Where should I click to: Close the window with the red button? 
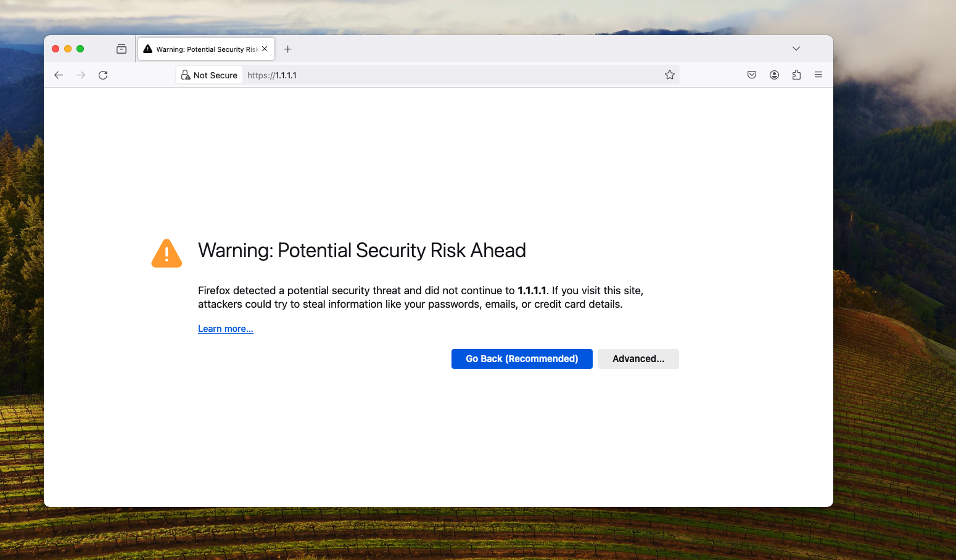pos(56,49)
